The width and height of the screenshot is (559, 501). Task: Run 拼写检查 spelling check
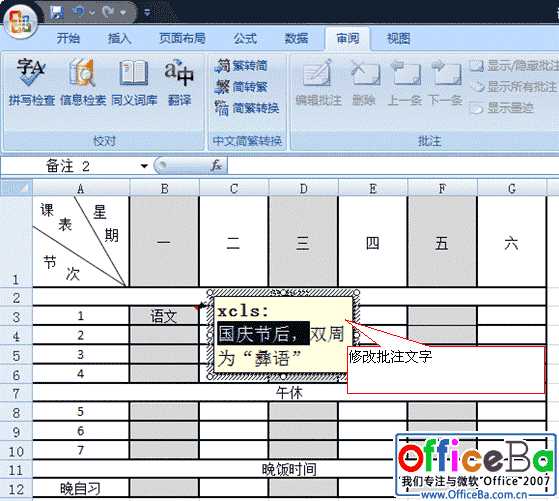tap(31, 83)
